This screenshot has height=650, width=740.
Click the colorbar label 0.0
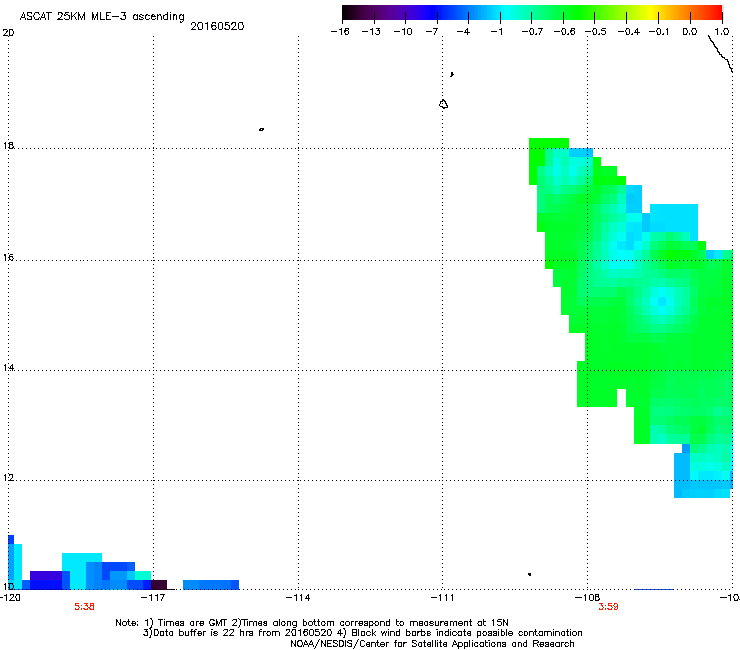690,32
